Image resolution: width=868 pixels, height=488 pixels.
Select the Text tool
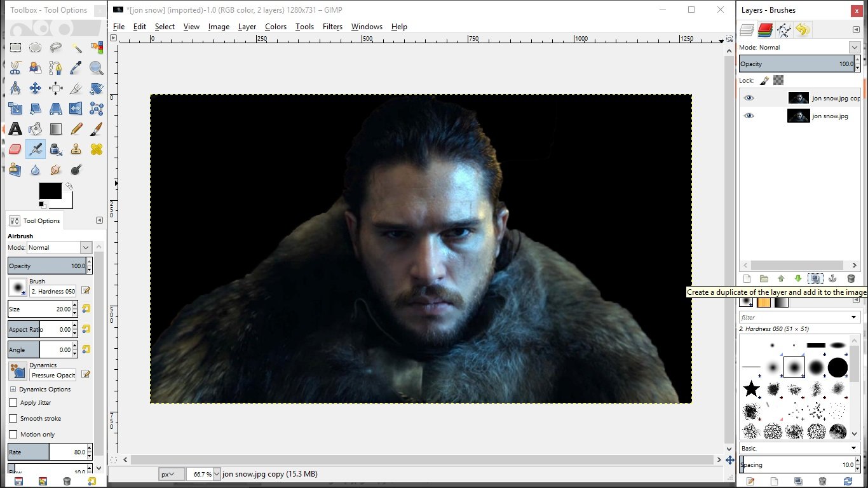(x=15, y=129)
